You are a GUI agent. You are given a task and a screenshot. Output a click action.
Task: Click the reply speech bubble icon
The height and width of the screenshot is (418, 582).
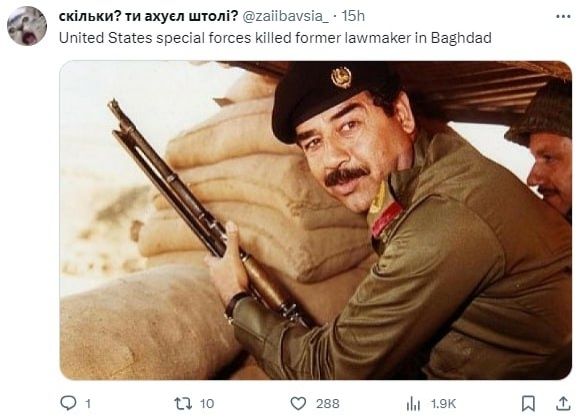68,403
